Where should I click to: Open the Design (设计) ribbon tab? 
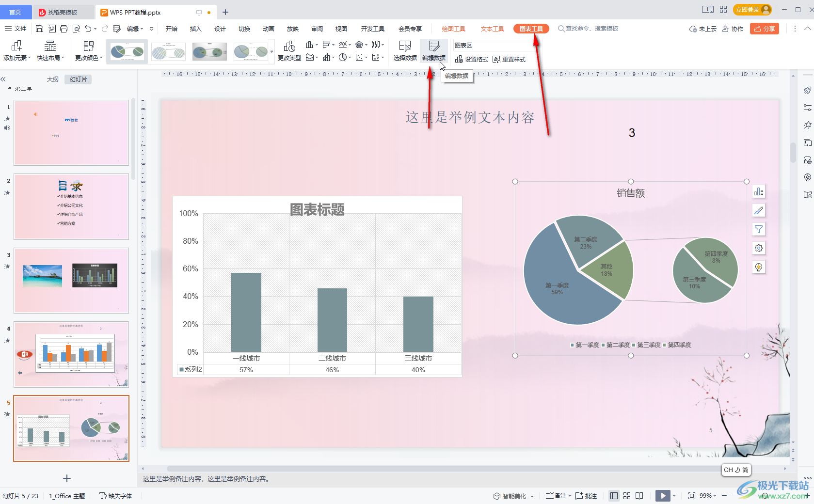click(220, 29)
